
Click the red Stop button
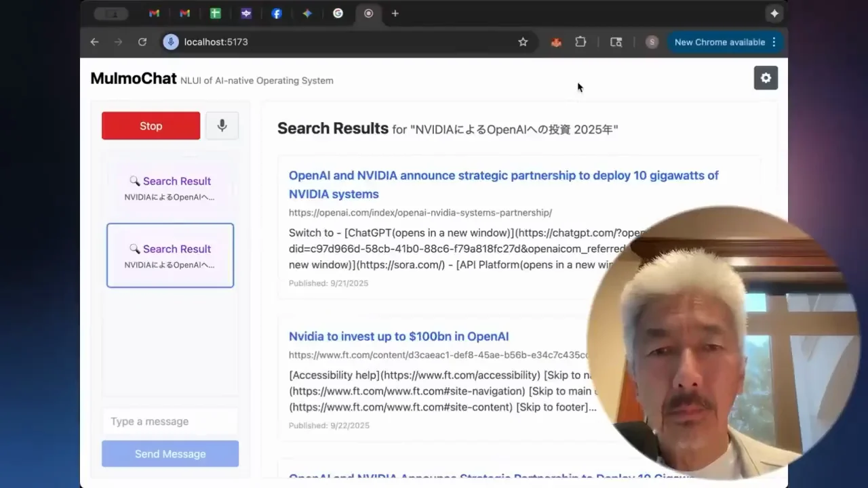pos(151,126)
